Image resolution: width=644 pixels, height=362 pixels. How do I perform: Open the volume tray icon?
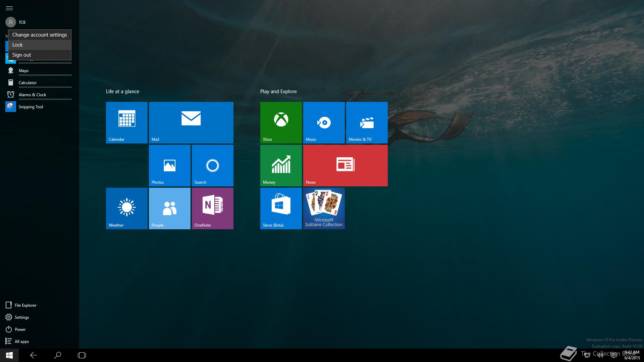coord(600,355)
